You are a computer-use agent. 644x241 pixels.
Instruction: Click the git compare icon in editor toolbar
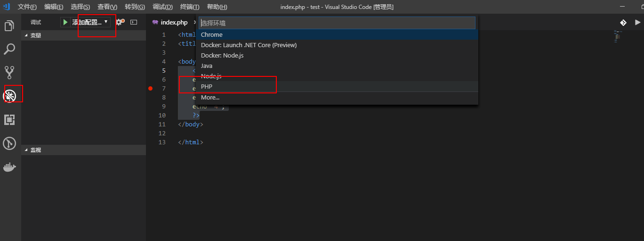coord(623,22)
